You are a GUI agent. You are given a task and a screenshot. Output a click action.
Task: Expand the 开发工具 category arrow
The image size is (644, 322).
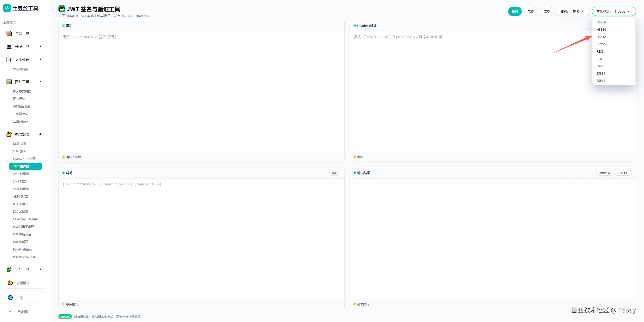click(x=40, y=47)
